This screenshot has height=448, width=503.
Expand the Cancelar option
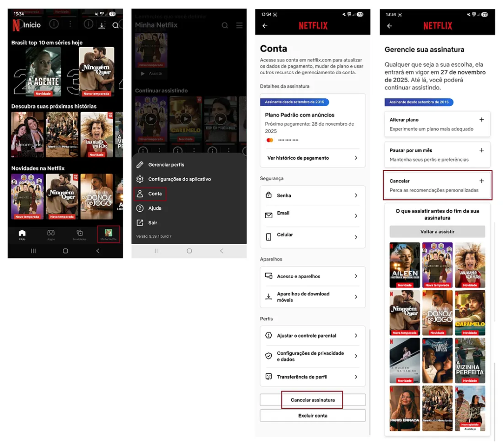481,181
